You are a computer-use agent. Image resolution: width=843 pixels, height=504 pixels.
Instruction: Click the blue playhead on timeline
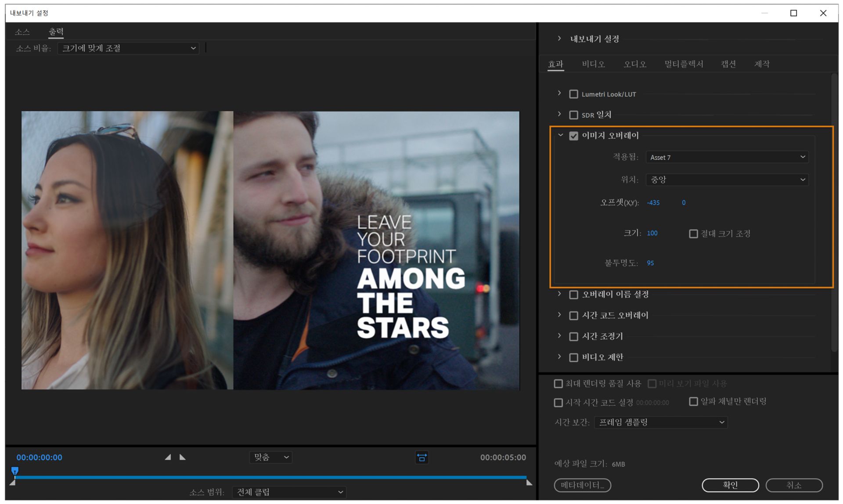click(15, 471)
